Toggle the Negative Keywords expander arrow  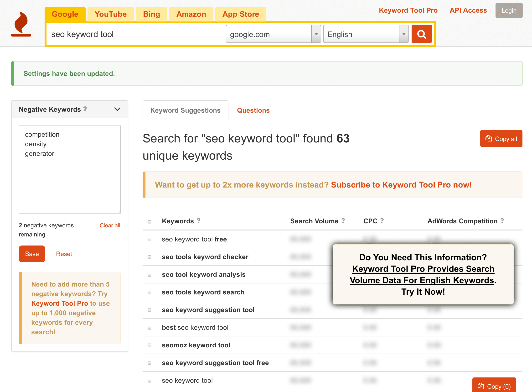tap(117, 109)
